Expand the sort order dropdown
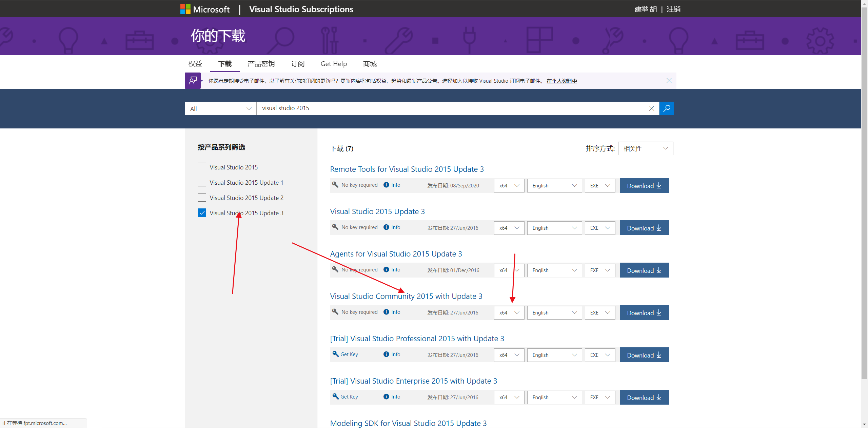This screenshot has height=428, width=868. (x=645, y=148)
